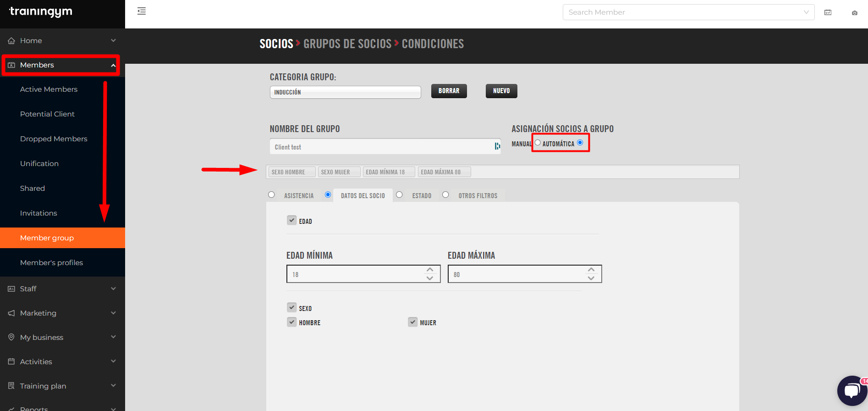Click the Marketing megaphone icon

tap(11, 313)
